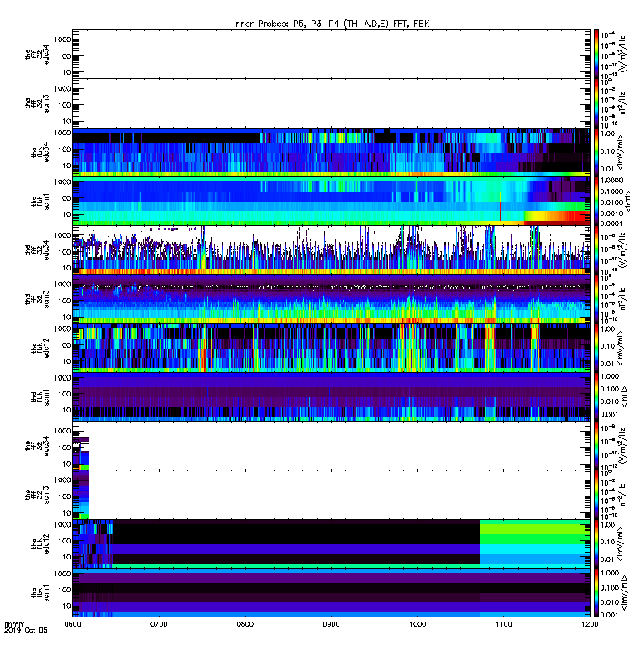
Task: Click the 1000 frequency tick of thd fbk scm1 panel
Action: point(62,377)
